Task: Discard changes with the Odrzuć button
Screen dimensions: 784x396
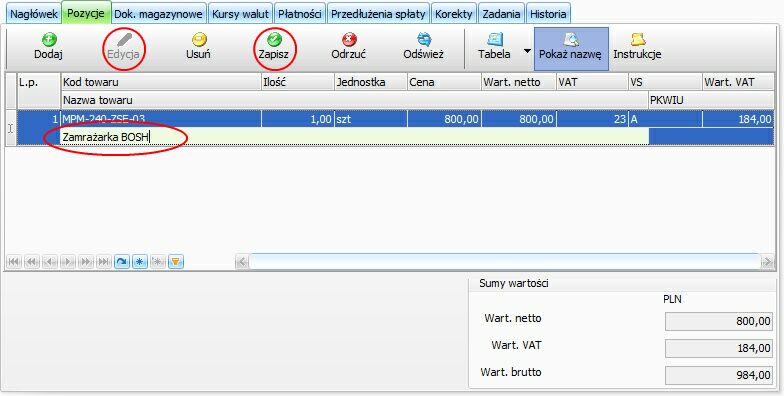Action: coord(348,47)
